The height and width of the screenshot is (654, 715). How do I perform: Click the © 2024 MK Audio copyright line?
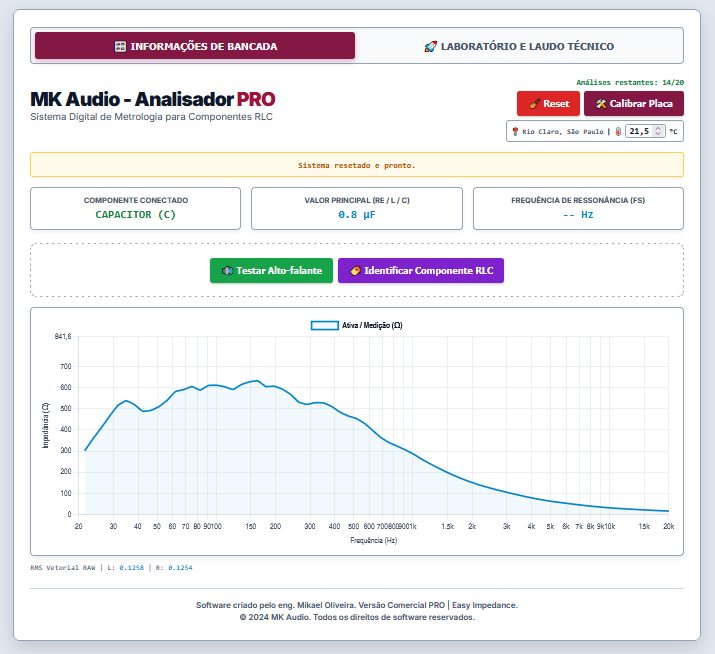pyautogui.click(x=357, y=617)
